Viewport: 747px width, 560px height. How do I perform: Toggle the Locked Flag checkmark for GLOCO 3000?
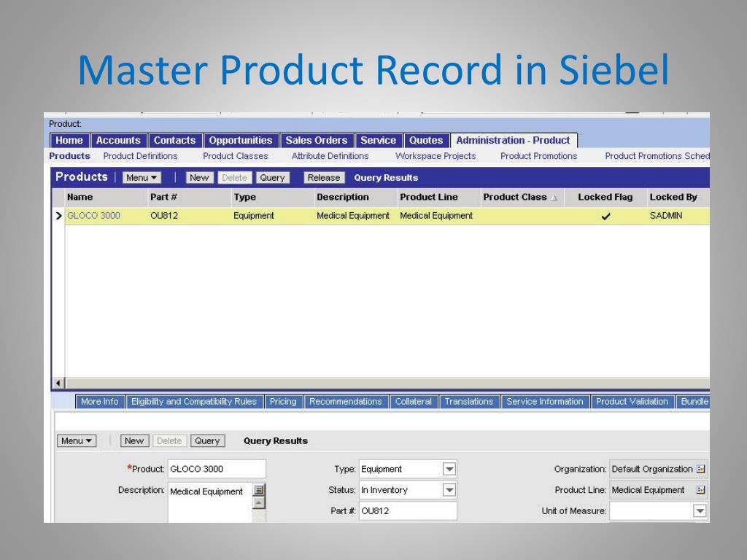coord(605,216)
